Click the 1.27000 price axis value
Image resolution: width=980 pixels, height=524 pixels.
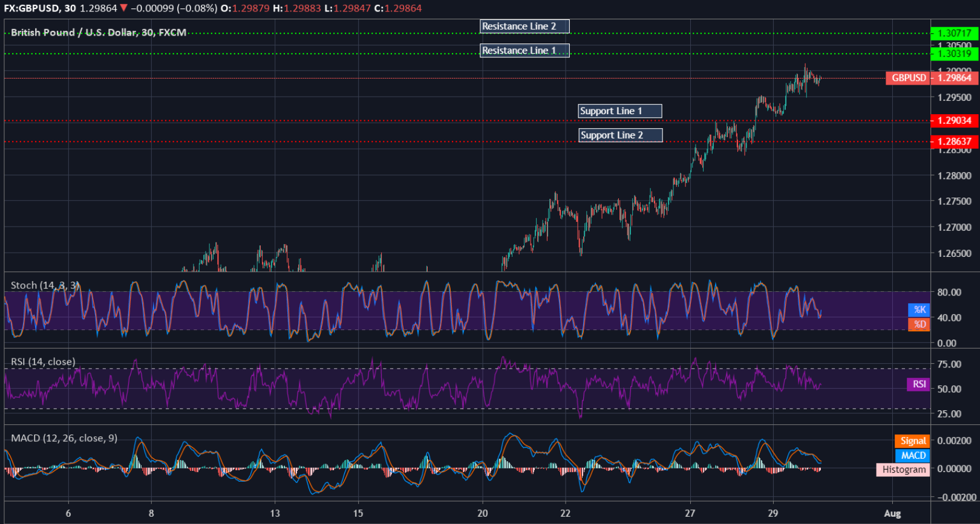tap(955, 227)
